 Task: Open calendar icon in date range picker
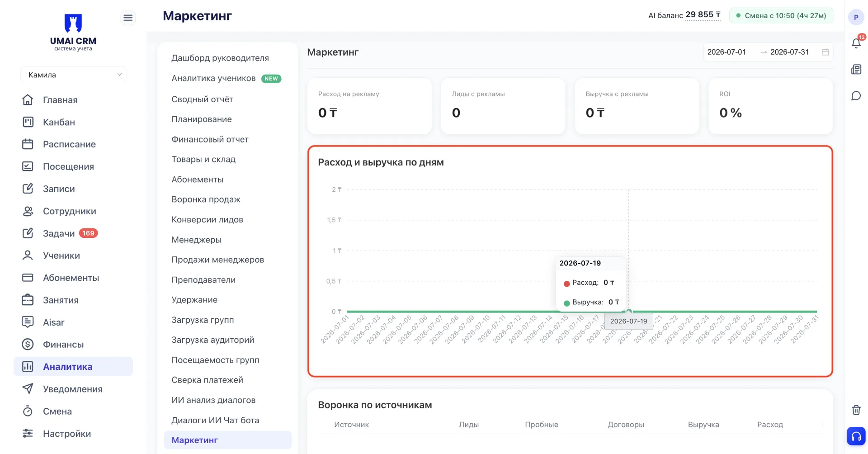pos(825,52)
